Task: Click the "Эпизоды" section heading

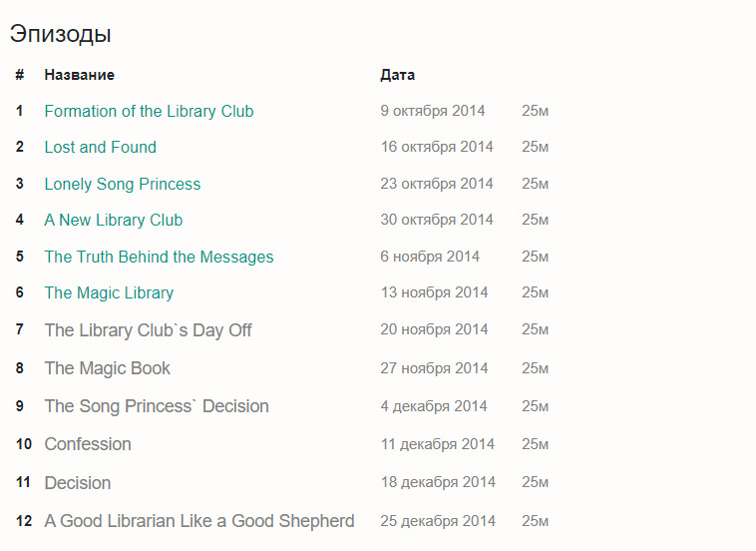Action: click(60, 34)
